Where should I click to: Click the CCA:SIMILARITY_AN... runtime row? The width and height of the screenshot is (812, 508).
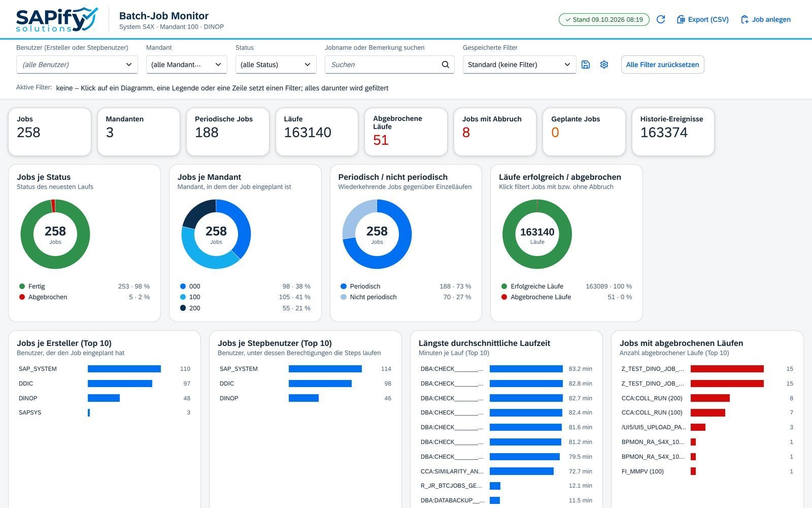click(x=506, y=471)
